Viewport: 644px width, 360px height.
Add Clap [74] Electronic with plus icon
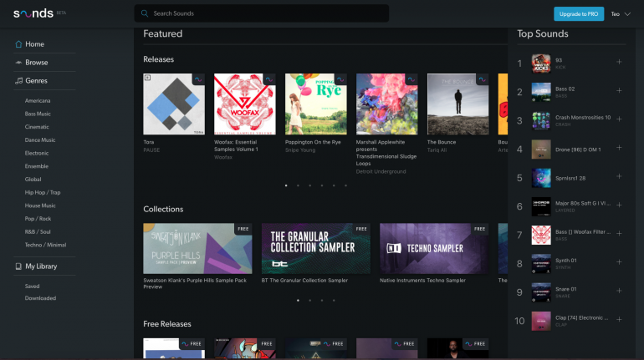pyautogui.click(x=619, y=319)
